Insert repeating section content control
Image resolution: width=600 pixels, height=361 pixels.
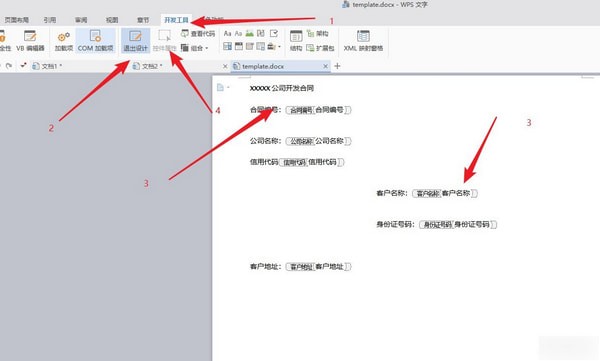click(x=261, y=47)
